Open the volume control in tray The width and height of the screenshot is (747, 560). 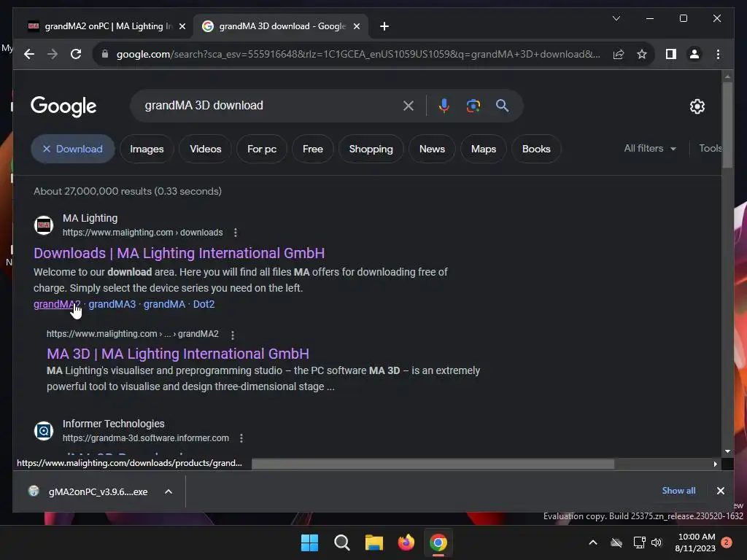(657, 542)
